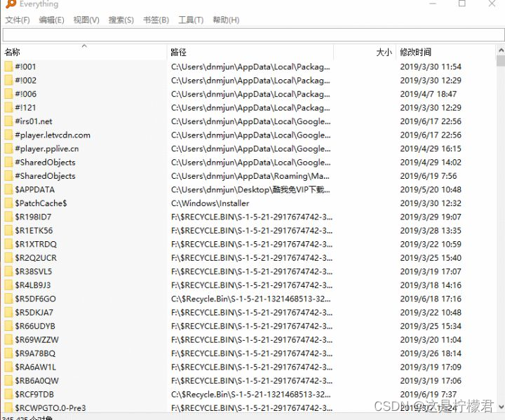Image resolution: width=505 pixels, height=420 pixels.
Task: Maximize the Everything window
Action: tap(462, 4)
